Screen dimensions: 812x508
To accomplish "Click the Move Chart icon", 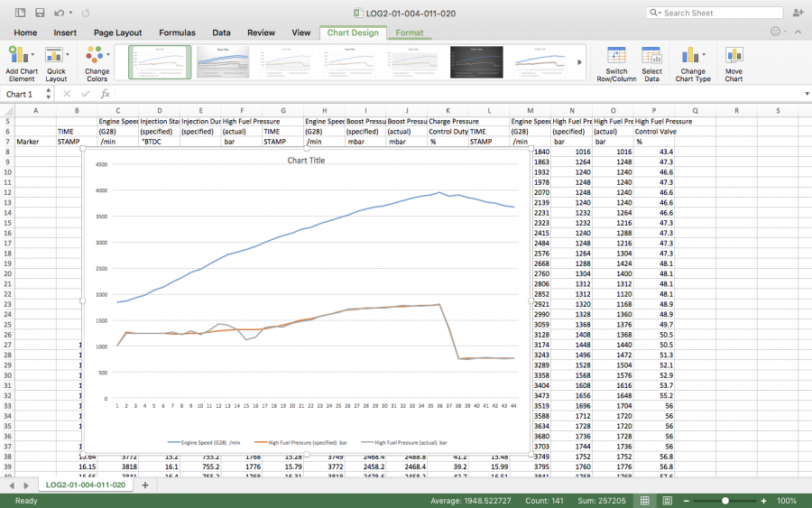I will pos(734,55).
